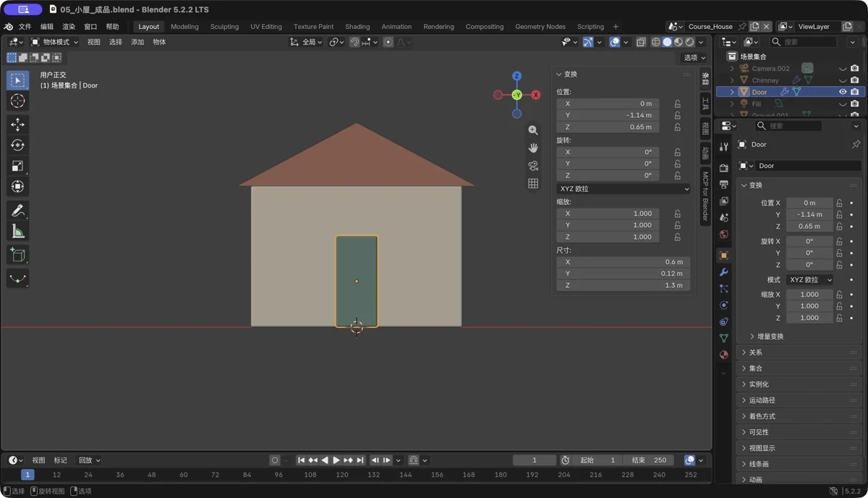
Task: Jump to the timeline end frame
Action: coord(360,460)
